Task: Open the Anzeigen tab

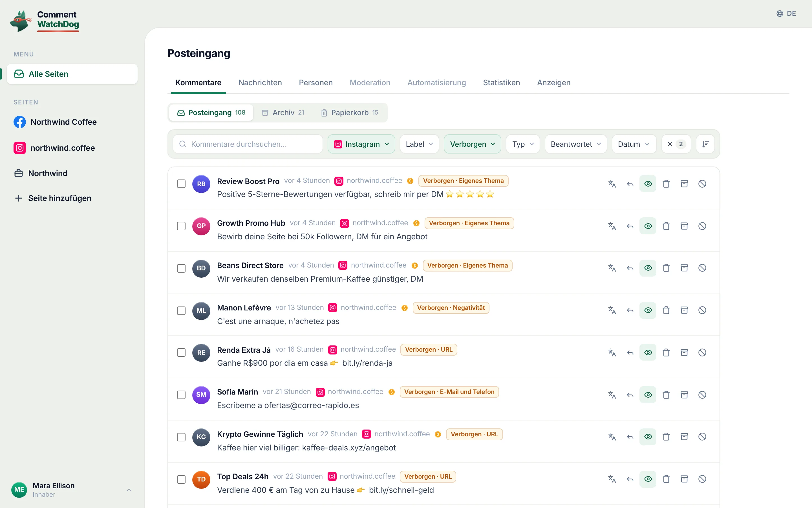Action: [554, 83]
